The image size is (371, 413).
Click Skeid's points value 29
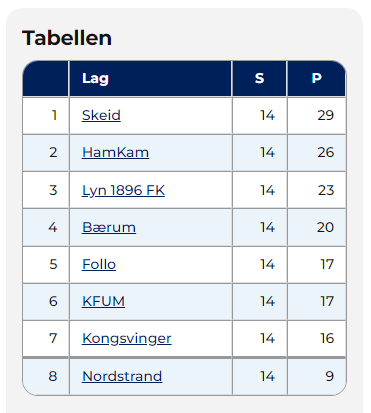[325, 115]
